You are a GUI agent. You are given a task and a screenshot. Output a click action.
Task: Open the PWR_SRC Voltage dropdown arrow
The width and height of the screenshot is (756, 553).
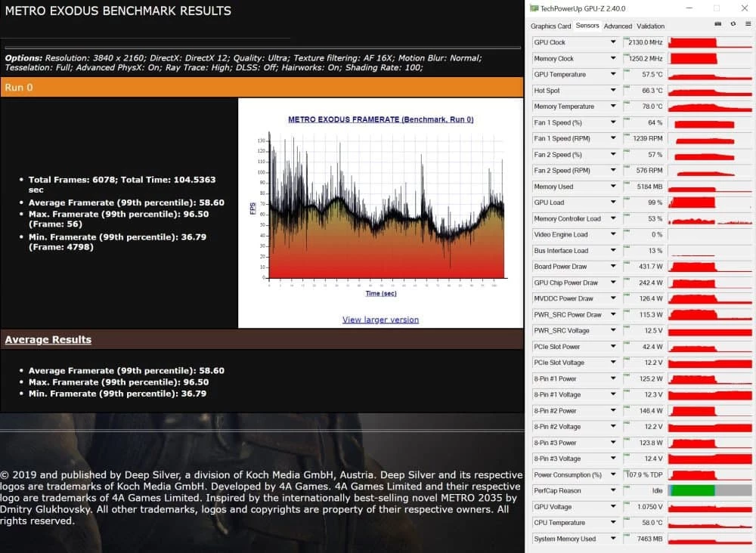613,330
